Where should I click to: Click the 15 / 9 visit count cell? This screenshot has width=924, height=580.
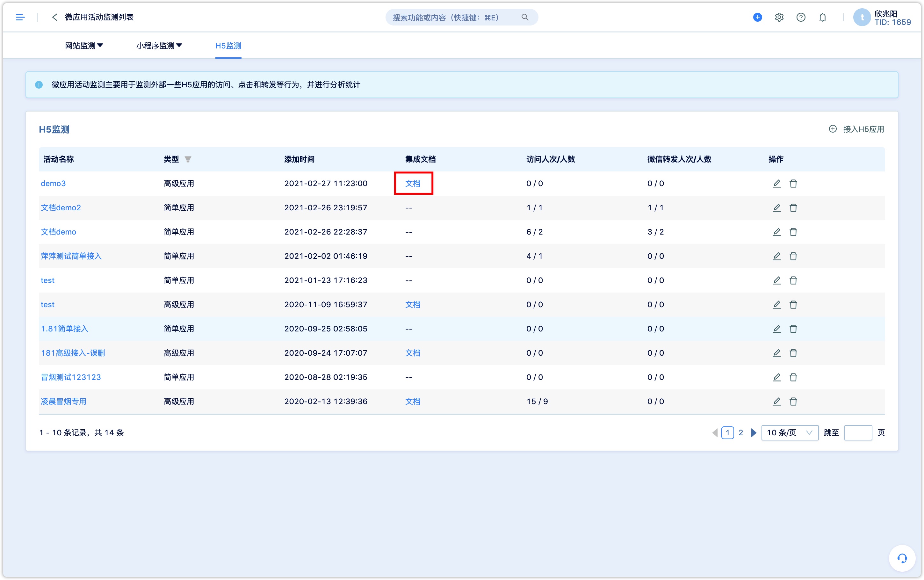(537, 401)
